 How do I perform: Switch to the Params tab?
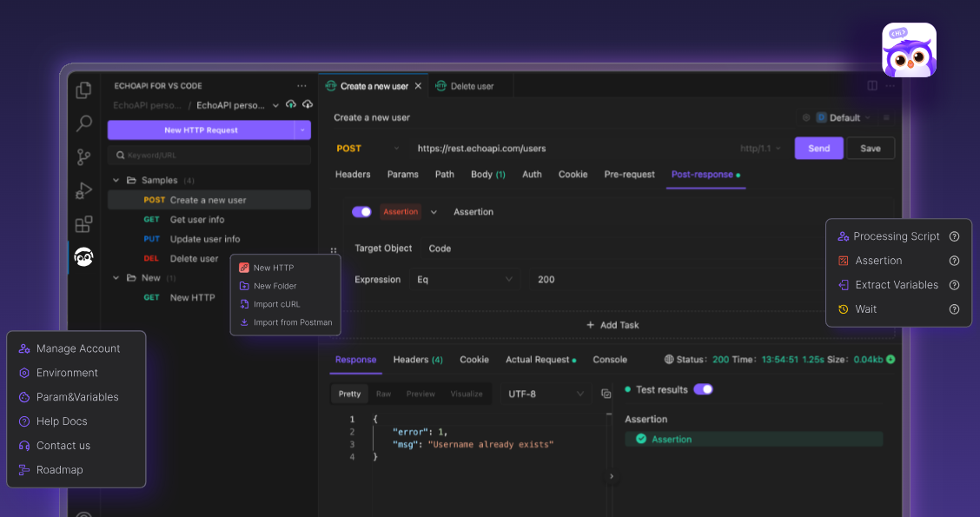[402, 175]
